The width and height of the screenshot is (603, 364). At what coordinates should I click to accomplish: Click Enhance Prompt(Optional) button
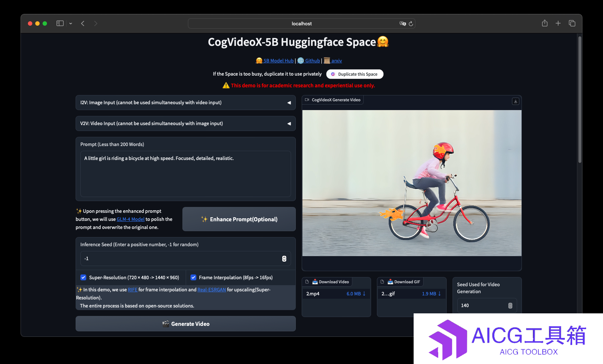point(239,219)
